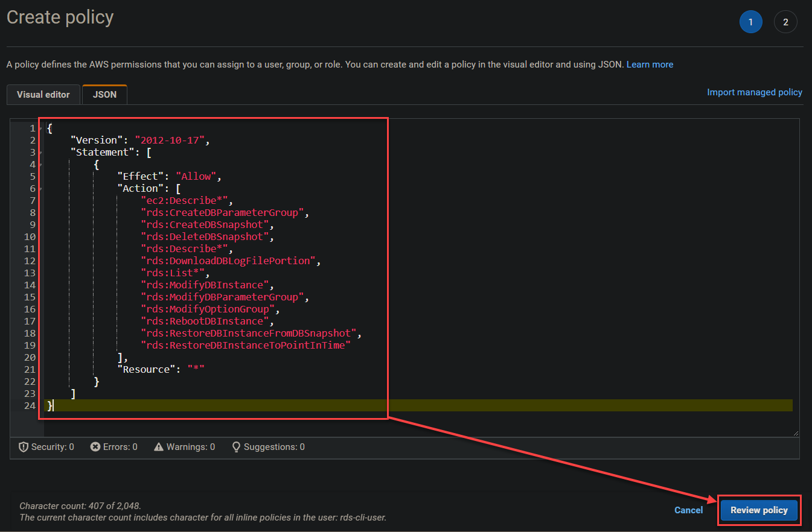Click the "rds:ModifyDBParameterGroup" action entry
Viewport: 812px width, 532px height.
pyautogui.click(x=223, y=297)
